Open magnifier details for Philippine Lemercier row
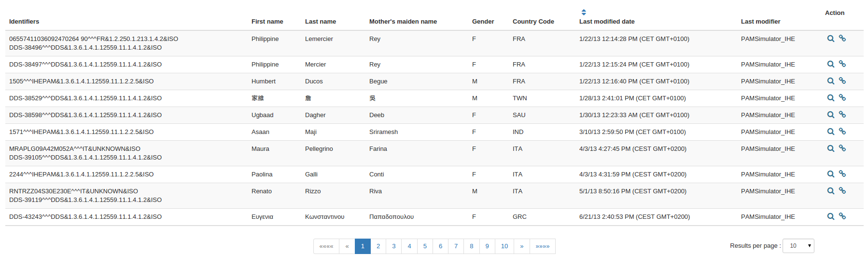 point(830,39)
